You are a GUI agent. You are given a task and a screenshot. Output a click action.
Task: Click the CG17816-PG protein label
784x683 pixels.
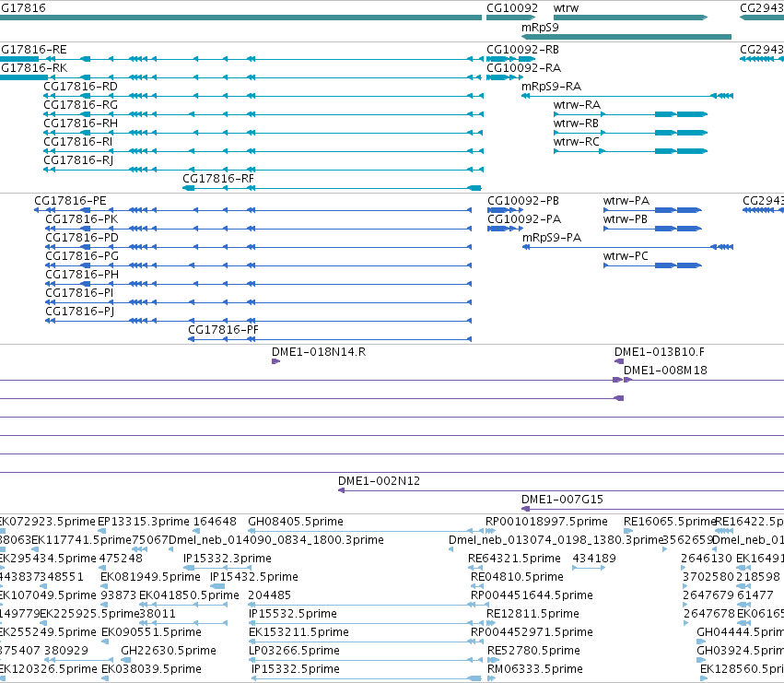(82, 256)
